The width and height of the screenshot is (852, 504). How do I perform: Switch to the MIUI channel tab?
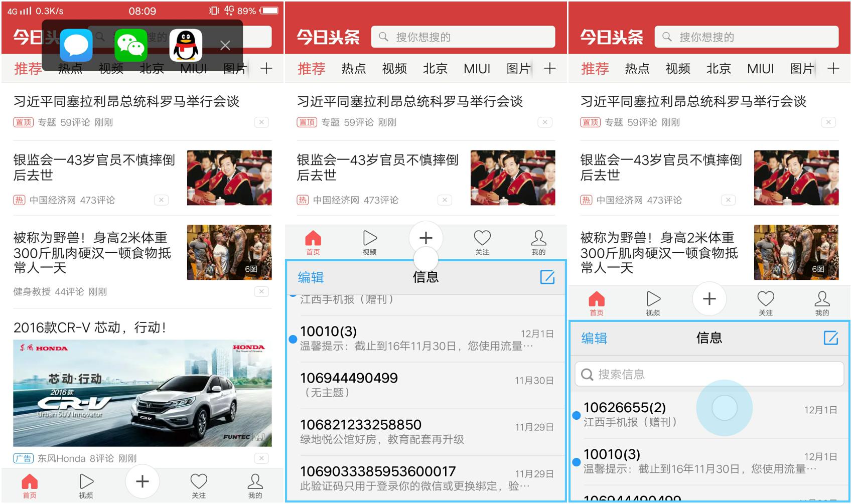pyautogui.click(x=476, y=69)
